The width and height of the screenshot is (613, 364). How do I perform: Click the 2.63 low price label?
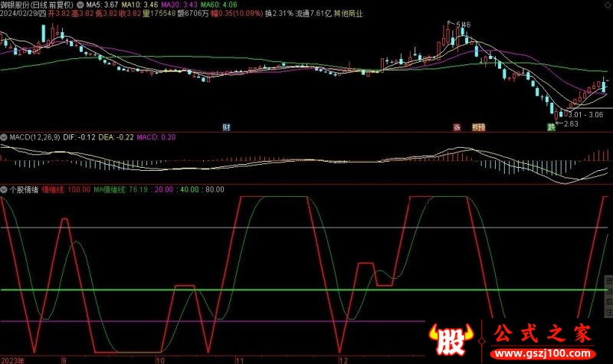pos(571,124)
